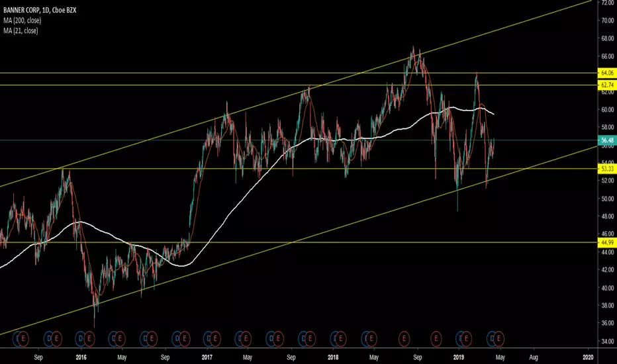Click the 53.33 horizontal line price label
Screen dimensions: 617x364
(x=607, y=169)
